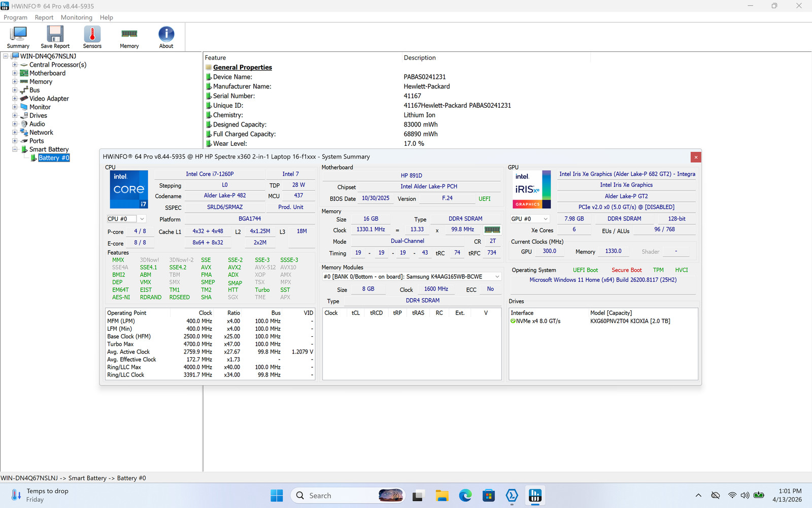Screen dimensions: 812x508
Task: Click the Wi-Fi tray icon
Action: (x=732, y=495)
